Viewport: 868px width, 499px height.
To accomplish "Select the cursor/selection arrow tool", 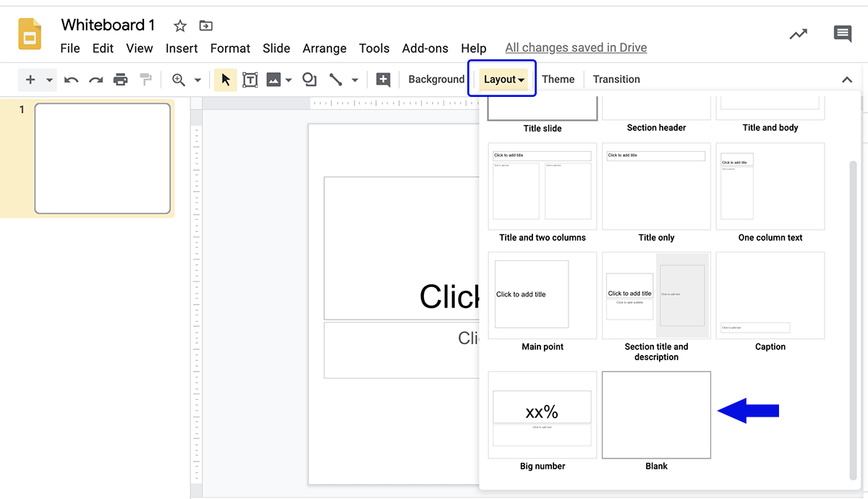I will pos(225,80).
